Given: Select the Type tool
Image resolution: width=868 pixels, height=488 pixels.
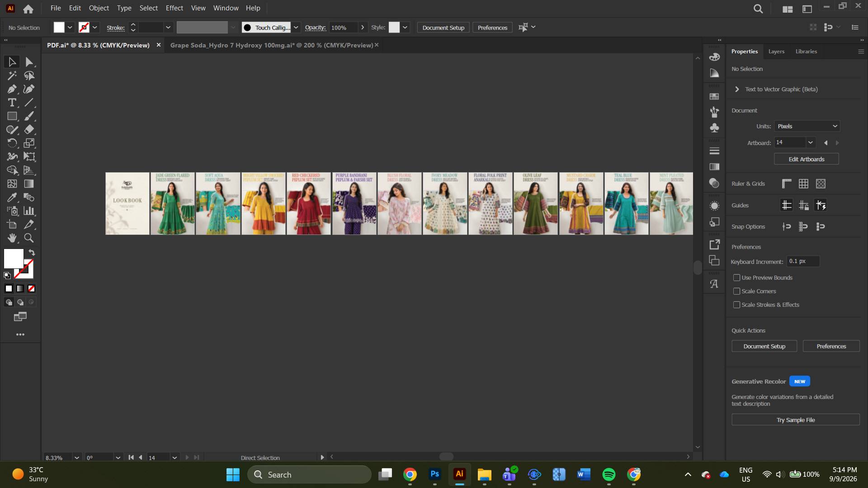Looking at the screenshot, I should [x=12, y=103].
